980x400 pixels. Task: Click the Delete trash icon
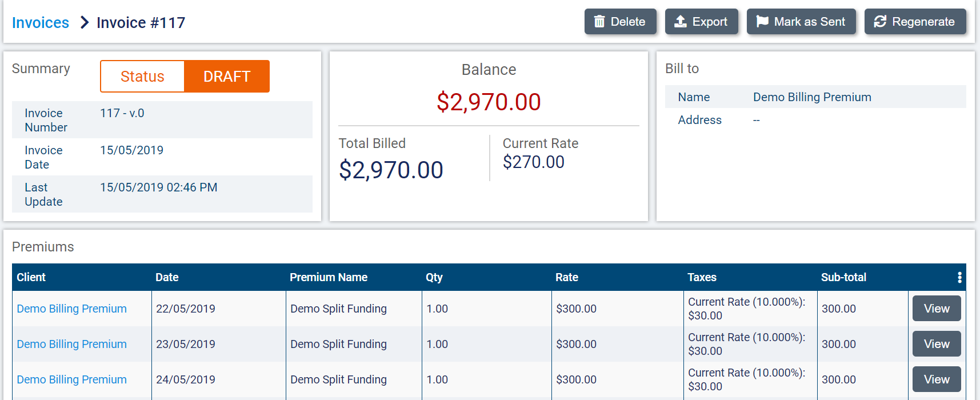coord(599,22)
